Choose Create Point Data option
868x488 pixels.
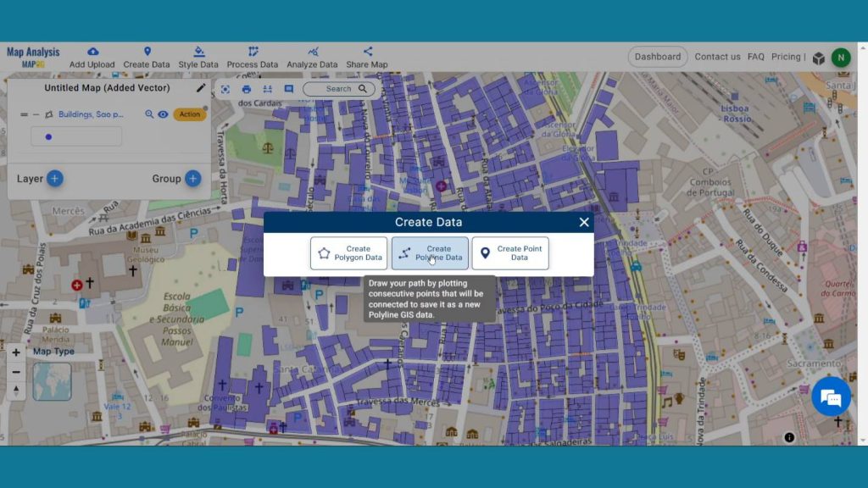tap(510, 253)
